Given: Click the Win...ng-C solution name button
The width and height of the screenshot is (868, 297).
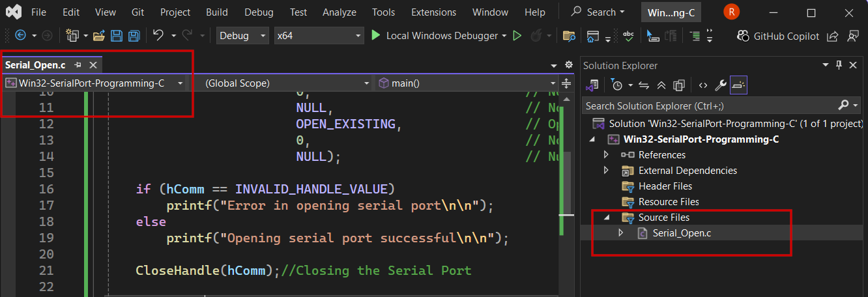Looking at the screenshot, I should [x=671, y=12].
